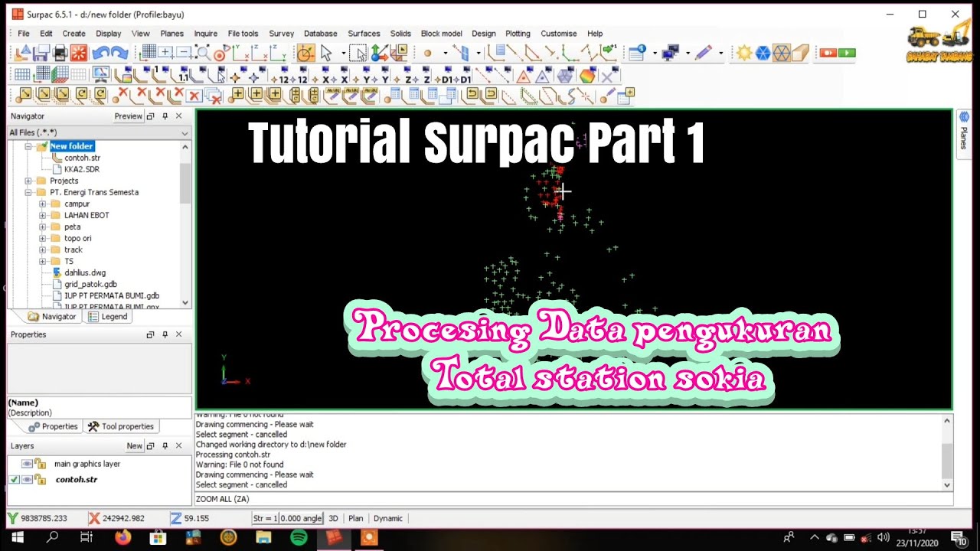Open the Survey menu
Image resolution: width=980 pixels, height=551 pixels.
[281, 34]
